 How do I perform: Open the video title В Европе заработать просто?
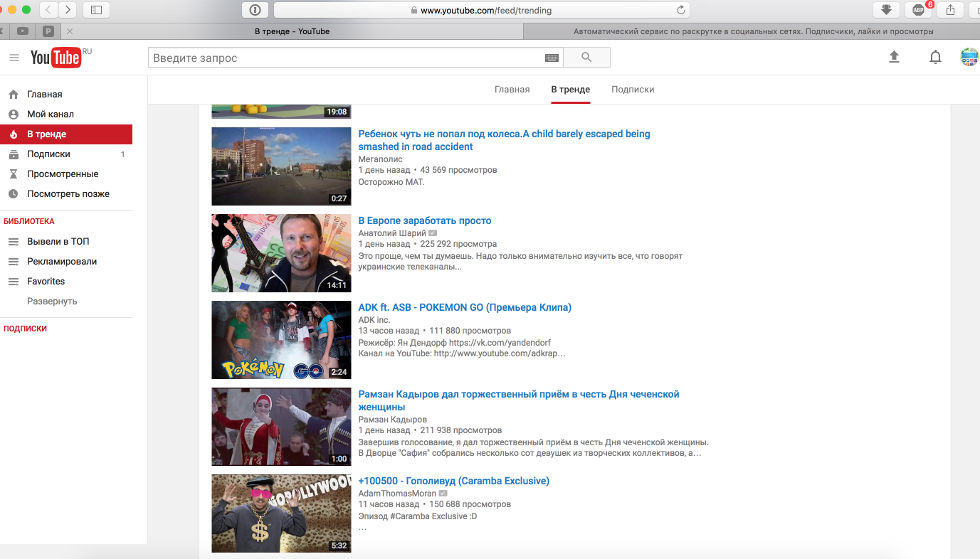pos(425,220)
